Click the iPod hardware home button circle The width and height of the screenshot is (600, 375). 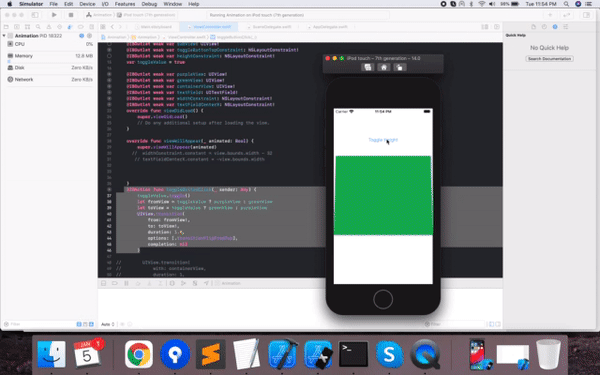point(383,299)
